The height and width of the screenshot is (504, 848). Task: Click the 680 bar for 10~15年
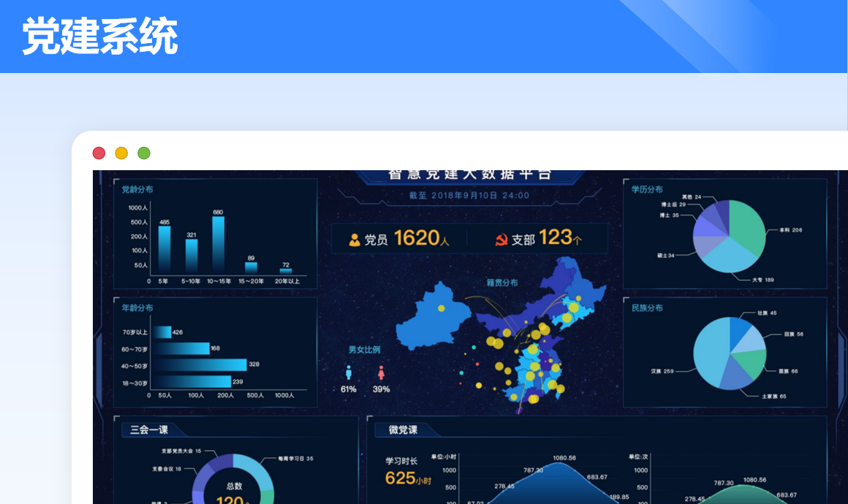pyautogui.click(x=218, y=245)
